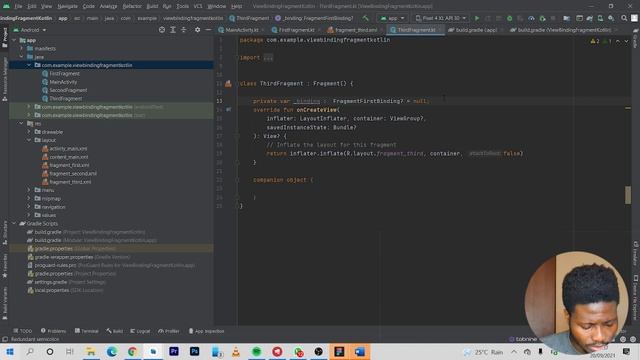Open App Inspection tool window
The width and height of the screenshot is (640, 360).
point(207,331)
